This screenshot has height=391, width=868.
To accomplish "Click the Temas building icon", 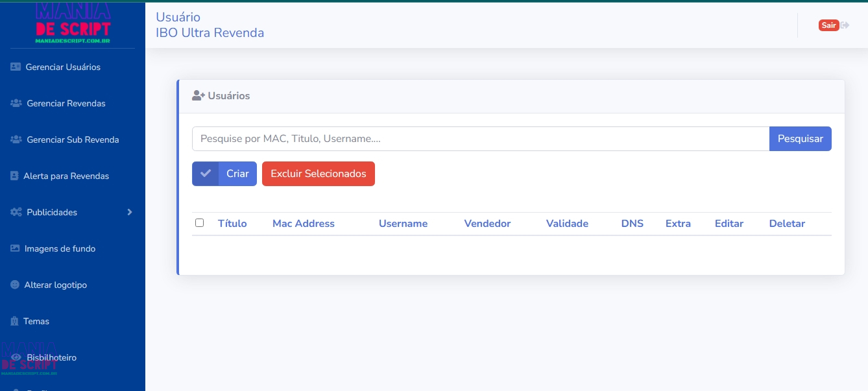I will point(14,321).
